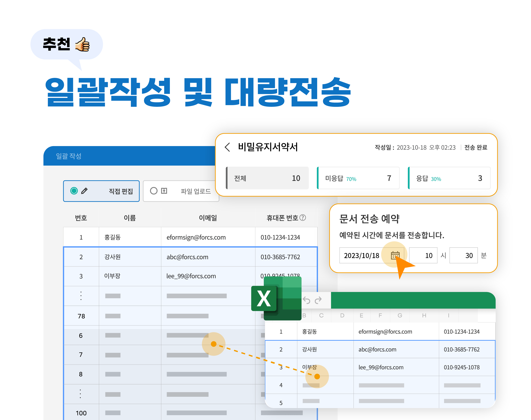The height and width of the screenshot is (420, 531).
Task: Click the upload icon in 파일 업로드
Action: point(164,191)
